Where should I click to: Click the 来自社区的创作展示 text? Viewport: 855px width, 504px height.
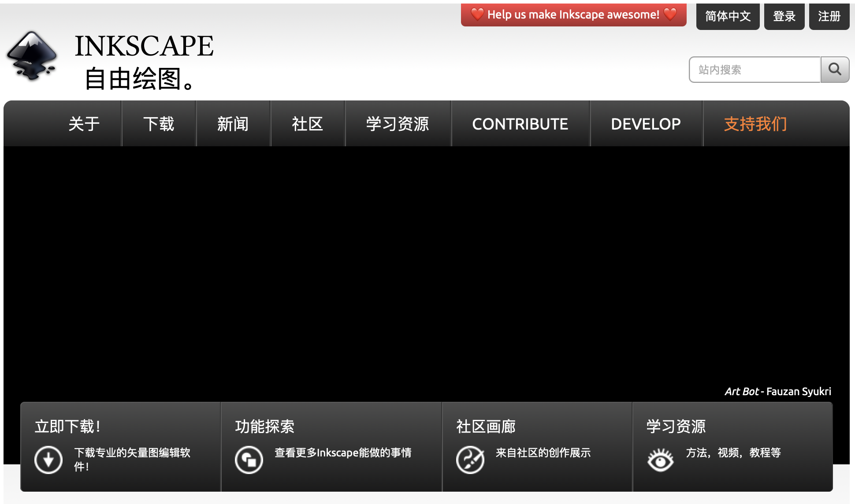543,452
